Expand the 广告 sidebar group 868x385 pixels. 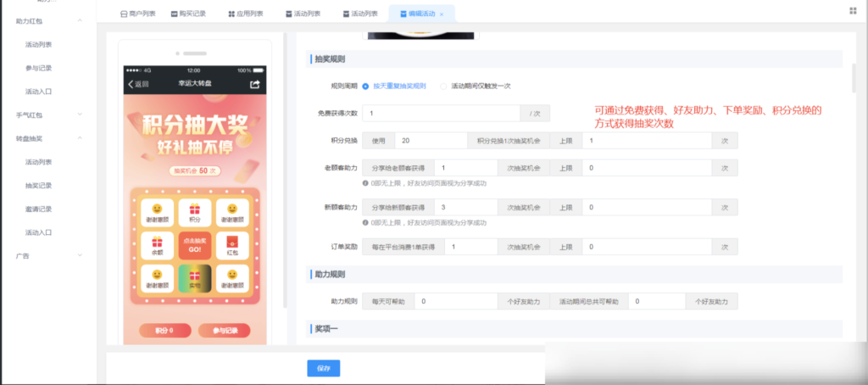(80, 255)
